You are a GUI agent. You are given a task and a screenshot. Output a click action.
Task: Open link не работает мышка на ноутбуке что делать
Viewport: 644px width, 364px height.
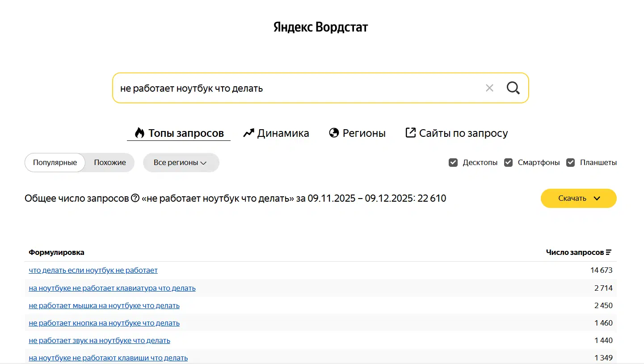pos(104,305)
